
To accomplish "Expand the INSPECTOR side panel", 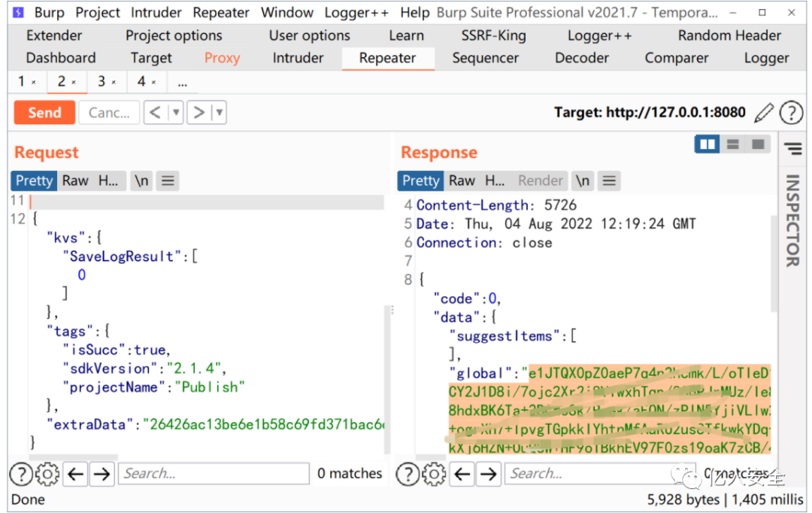I will (x=793, y=220).
